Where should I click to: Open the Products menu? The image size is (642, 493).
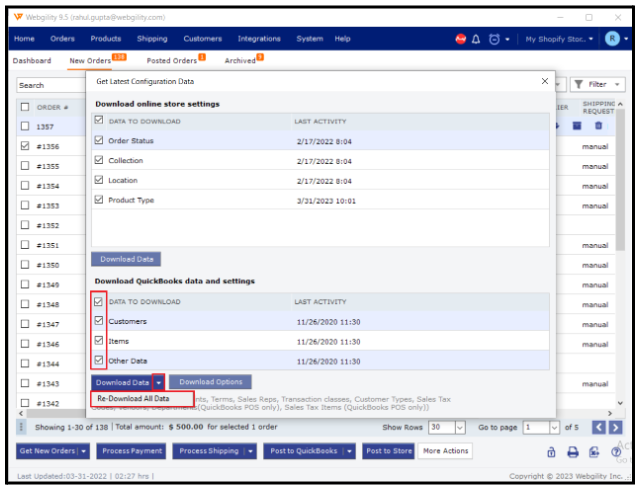(x=106, y=39)
